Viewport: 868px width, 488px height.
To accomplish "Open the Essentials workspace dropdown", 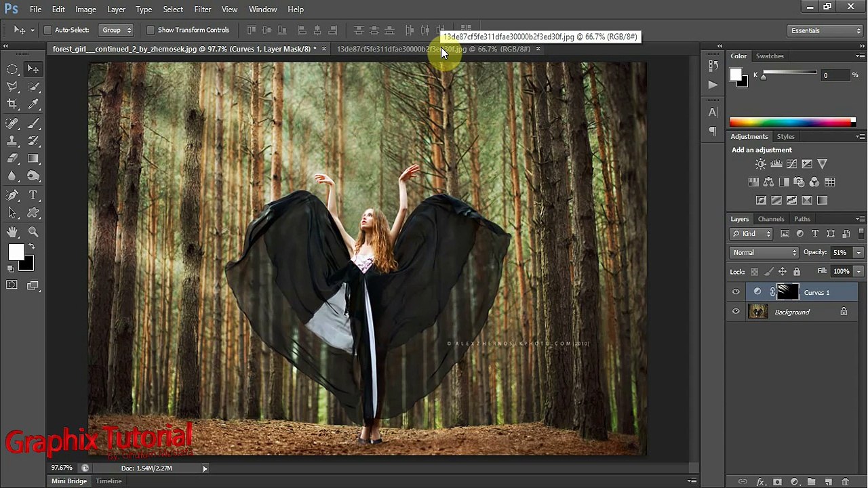I will coord(825,30).
